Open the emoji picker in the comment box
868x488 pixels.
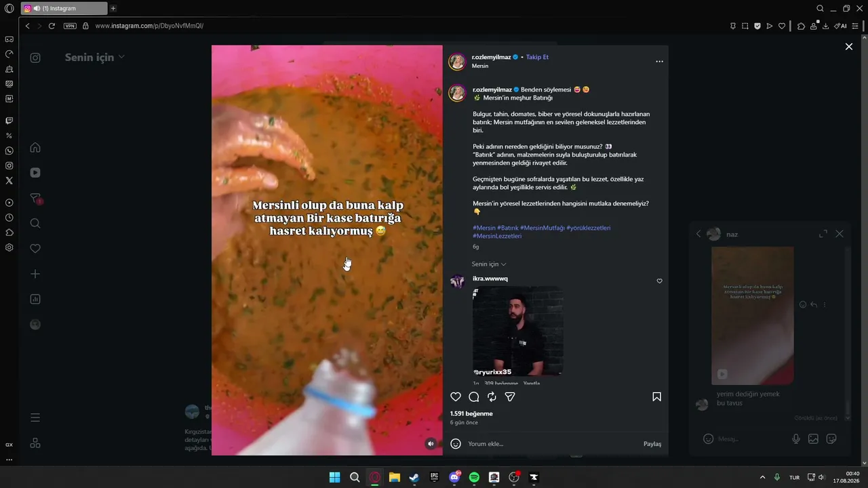(456, 444)
